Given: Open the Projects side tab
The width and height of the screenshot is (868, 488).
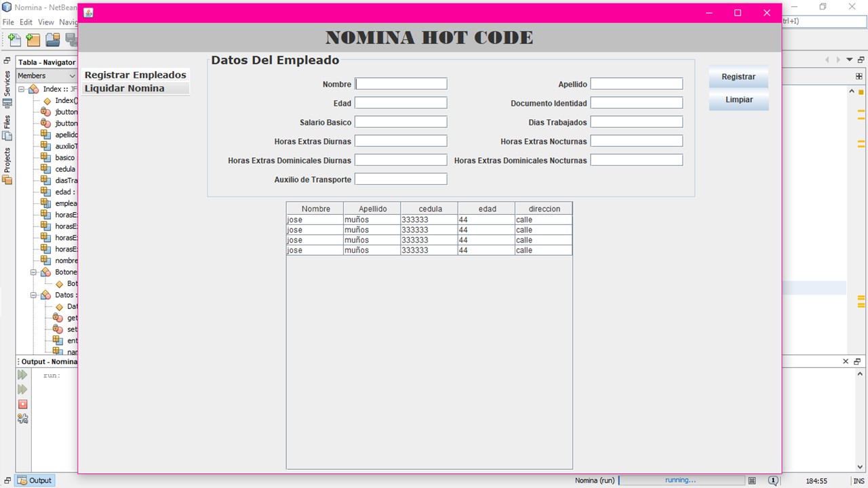Looking at the screenshot, I should pyautogui.click(x=7, y=165).
